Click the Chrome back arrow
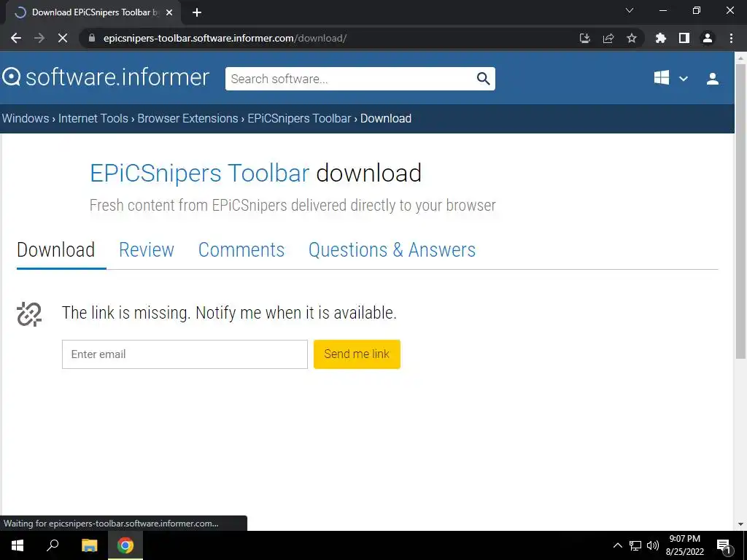The height and width of the screenshot is (560, 747). pos(16,38)
